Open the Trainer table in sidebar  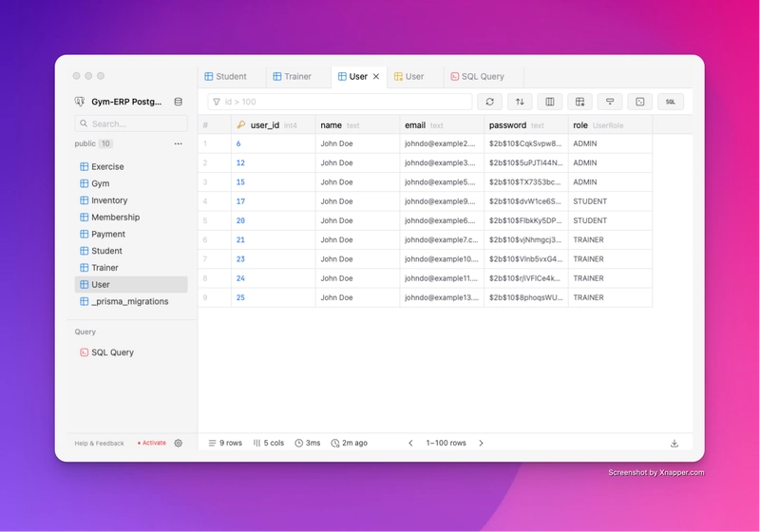pyautogui.click(x=131, y=268)
